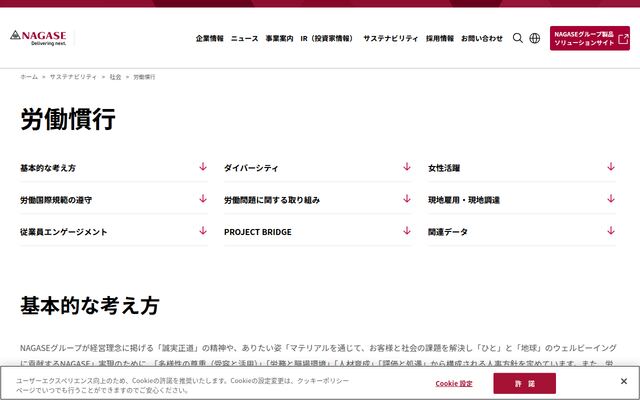
Task: Open the globe language selector
Action: pos(535,38)
